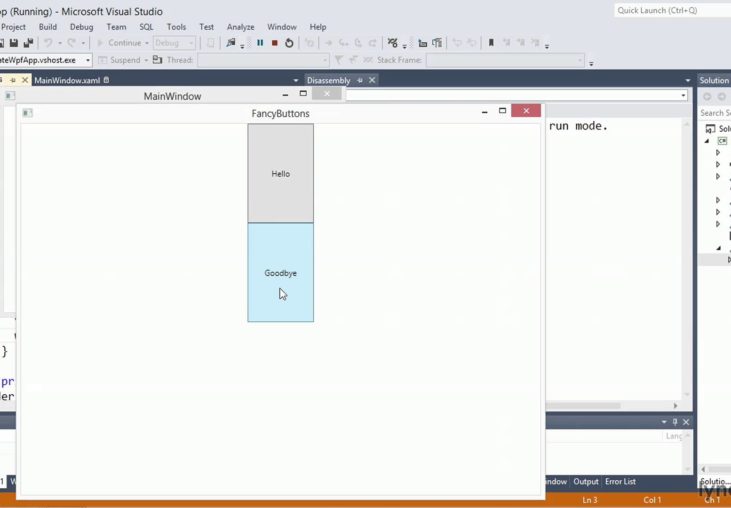The width and height of the screenshot is (731, 508).
Task: Click the Goodbye button in FancyButtons
Action: (x=280, y=272)
